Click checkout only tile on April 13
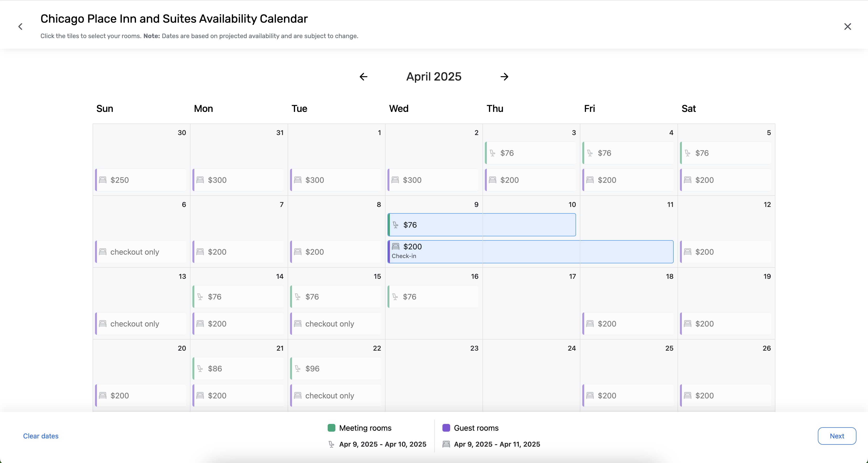 (x=141, y=323)
